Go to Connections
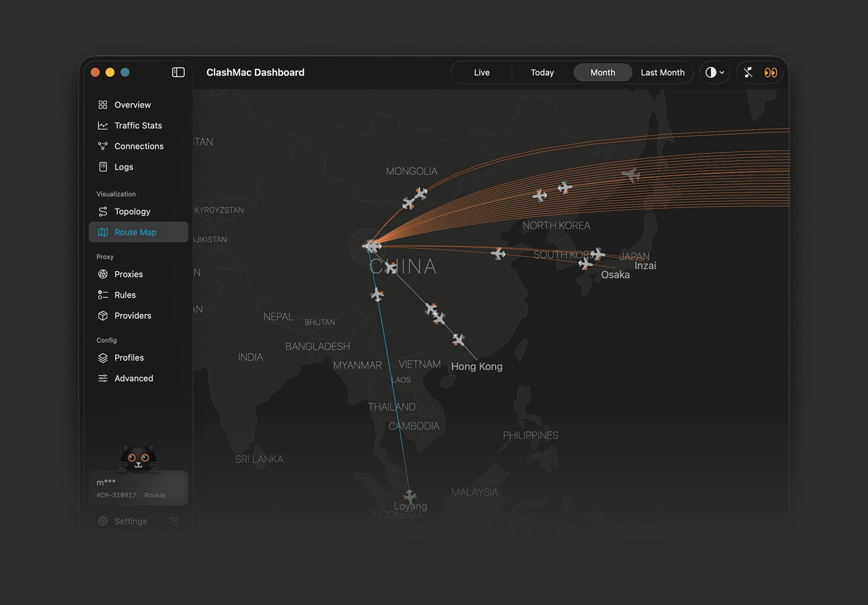 138,146
